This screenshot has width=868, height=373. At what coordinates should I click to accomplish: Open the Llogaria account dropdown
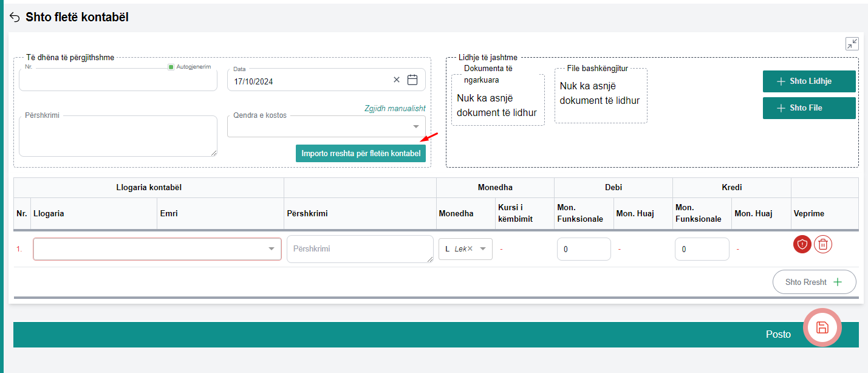(x=271, y=248)
